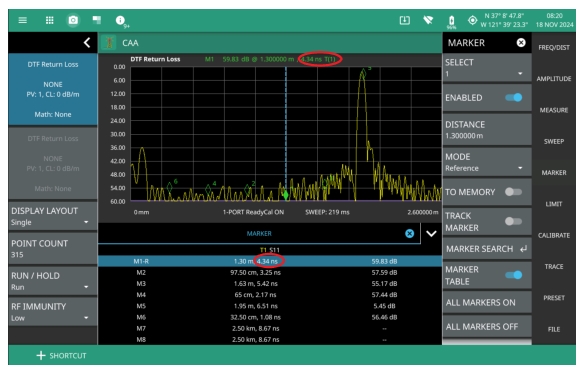The width and height of the screenshot is (583, 372).
Task: Click the 1-PORT ReadyCal ON status text
Action: [x=253, y=212]
